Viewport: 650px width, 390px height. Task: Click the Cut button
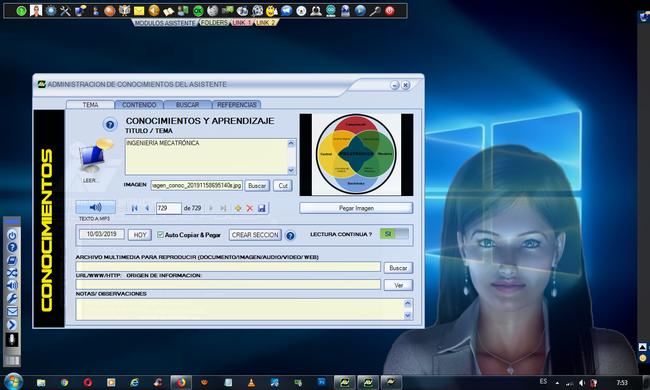[283, 186]
